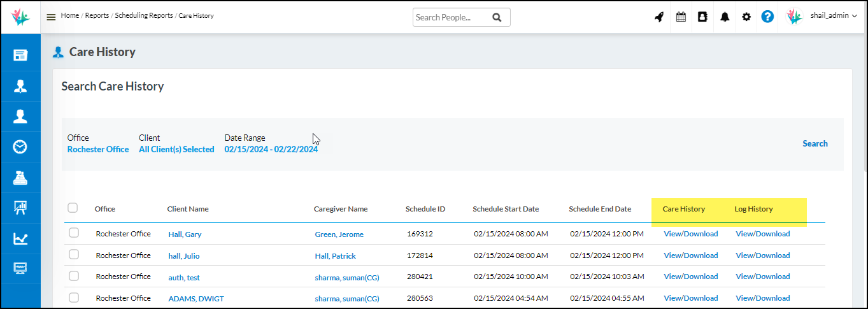
Task: Open the calendar icon in top bar
Action: click(681, 17)
